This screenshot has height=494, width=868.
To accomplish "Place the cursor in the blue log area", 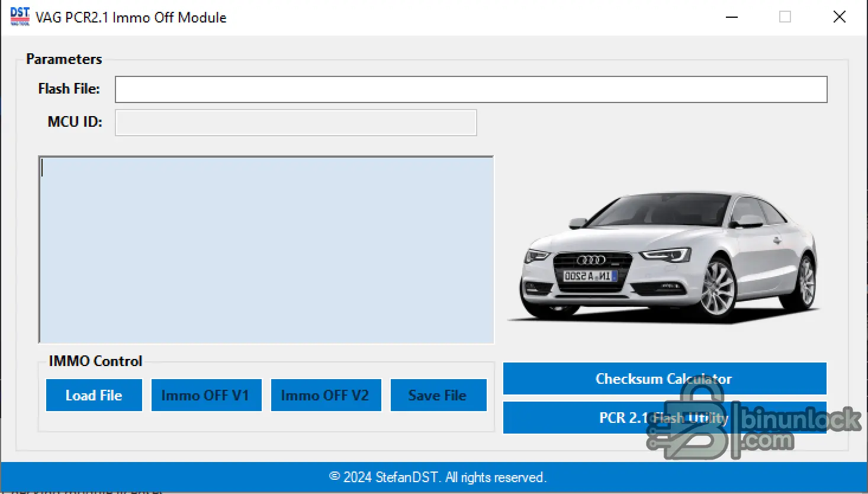I will coord(266,250).
